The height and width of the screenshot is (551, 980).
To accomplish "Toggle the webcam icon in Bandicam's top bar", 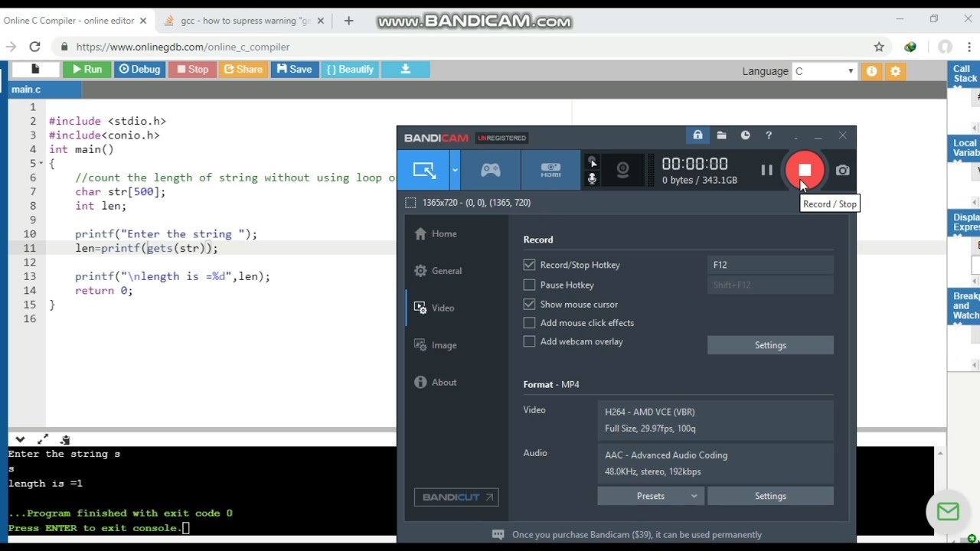I will tap(622, 170).
